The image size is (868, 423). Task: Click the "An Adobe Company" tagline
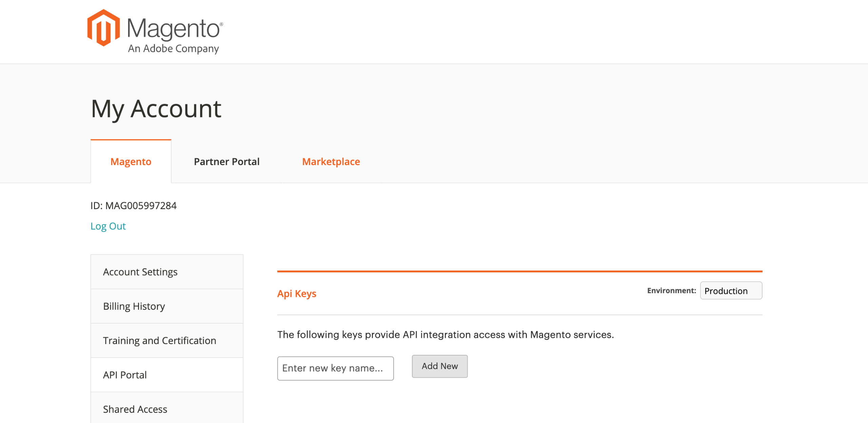(173, 49)
